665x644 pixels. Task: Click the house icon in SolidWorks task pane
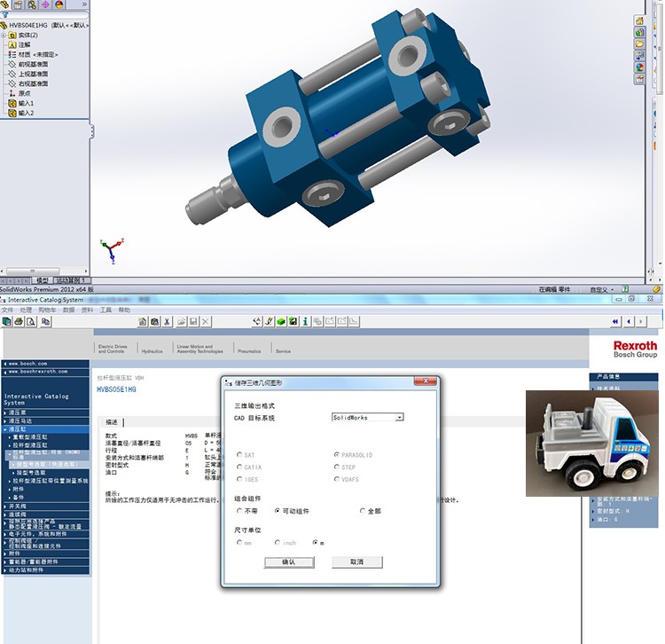639,20
